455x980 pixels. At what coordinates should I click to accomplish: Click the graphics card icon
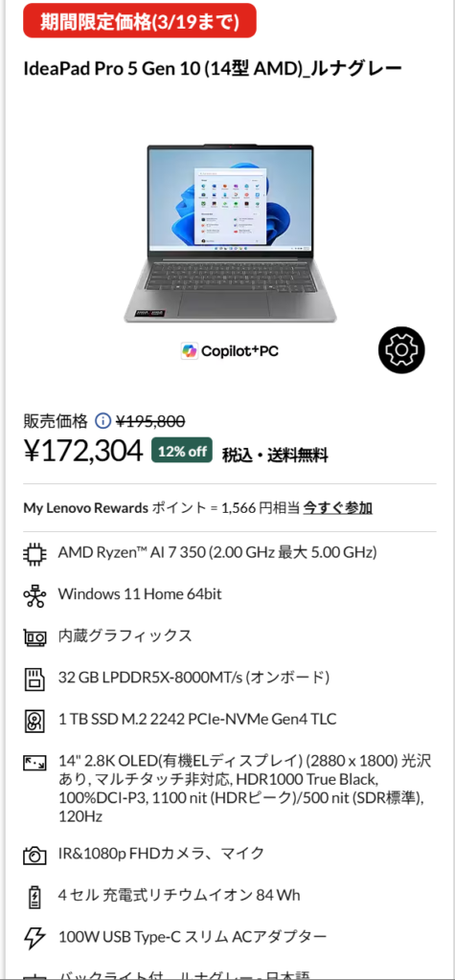tap(34, 637)
